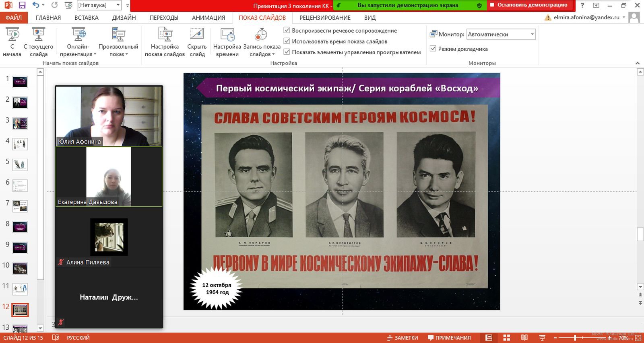Click Алина Пиляева muted microphone icon

coord(61,262)
